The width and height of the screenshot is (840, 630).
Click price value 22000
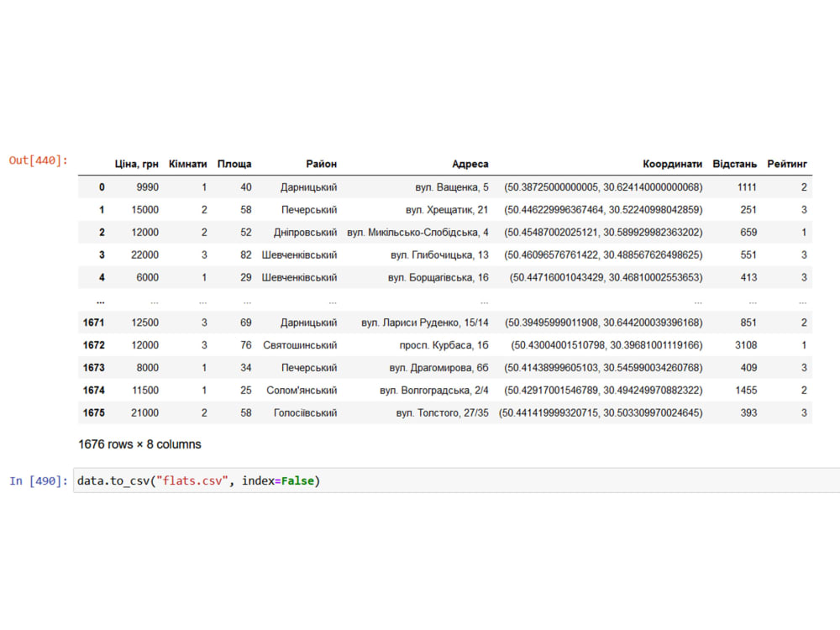[145, 255]
